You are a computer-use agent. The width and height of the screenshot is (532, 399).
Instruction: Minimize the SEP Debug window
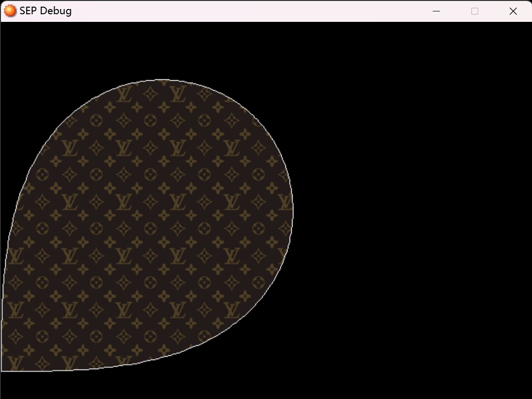coord(437,11)
